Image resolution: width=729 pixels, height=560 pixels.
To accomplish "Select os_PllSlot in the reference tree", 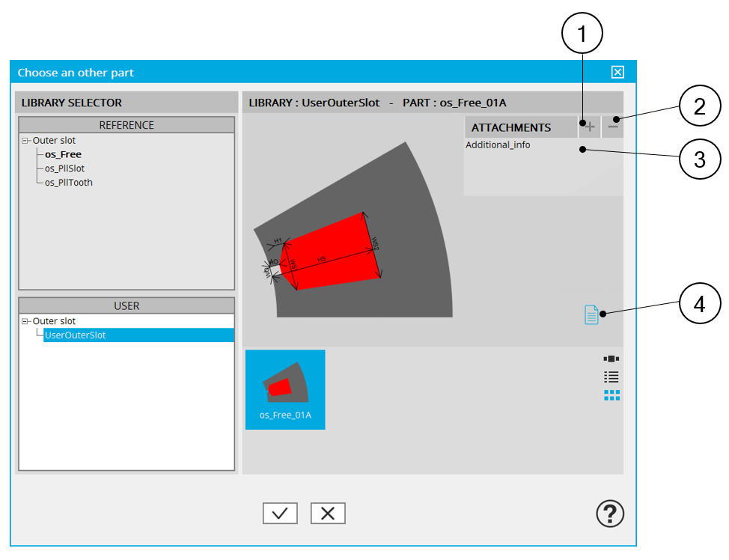I will click(x=64, y=168).
